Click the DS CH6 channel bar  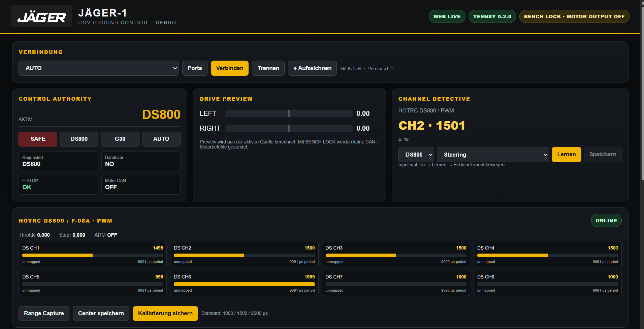[x=244, y=284]
